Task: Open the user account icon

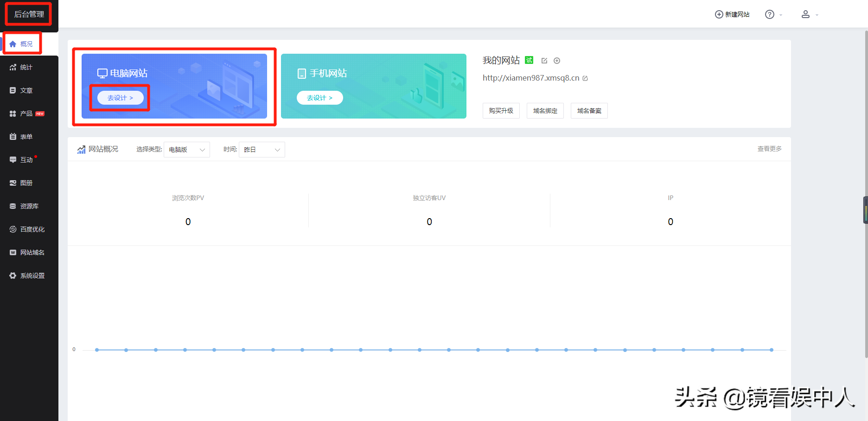Action: click(806, 14)
